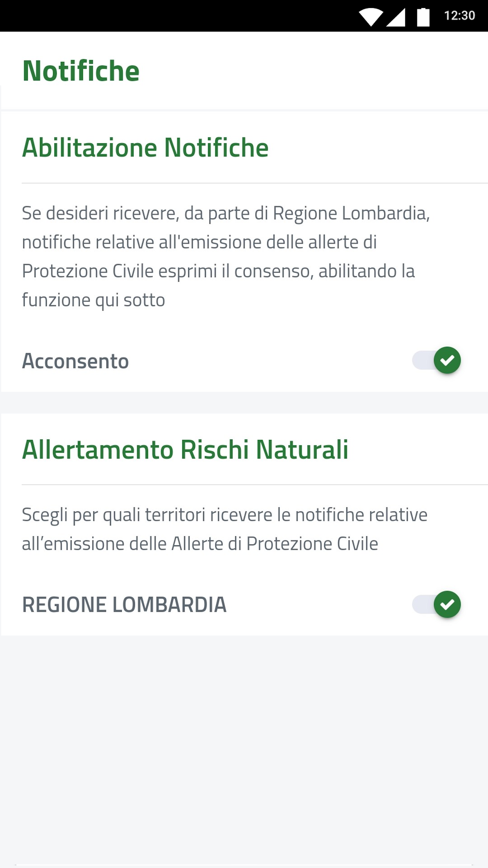Tap the paragraph starting 'Se desideri ricevere'
Screen dimensions: 488x868
point(226,256)
